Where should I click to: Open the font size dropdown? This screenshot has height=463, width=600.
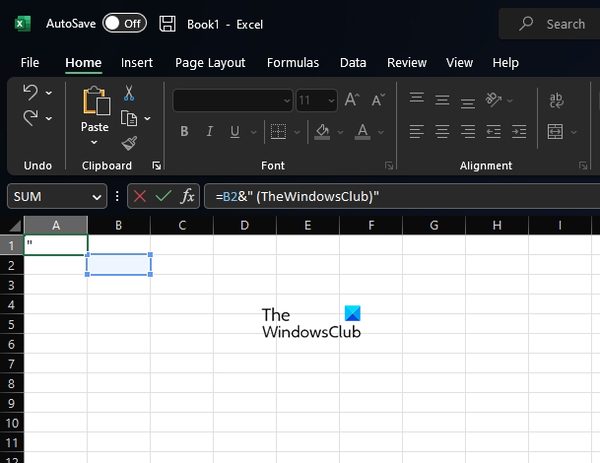[331, 100]
